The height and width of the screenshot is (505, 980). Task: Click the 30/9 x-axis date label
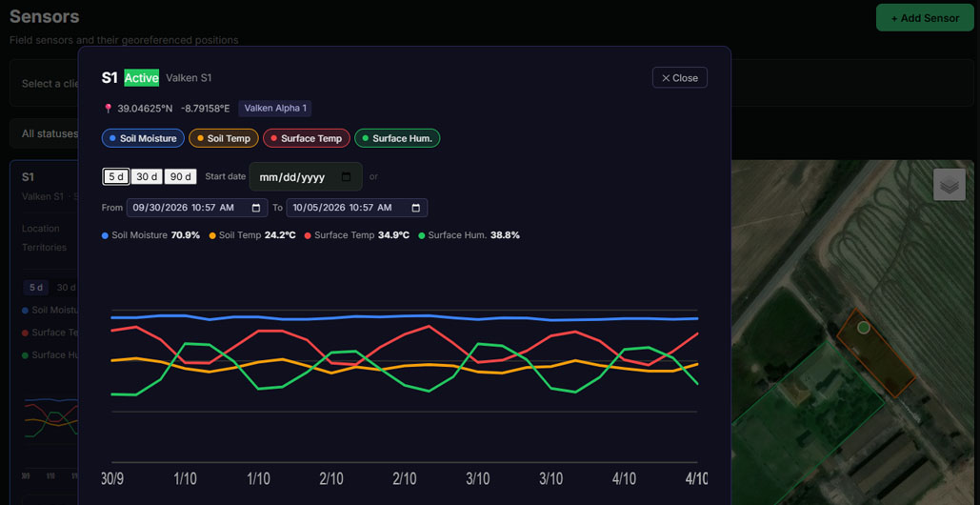(111, 478)
